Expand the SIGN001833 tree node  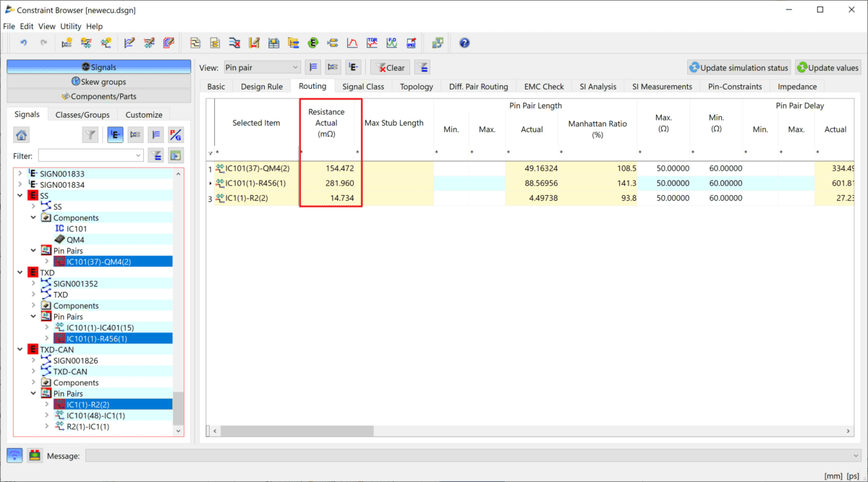click(x=21, y=174)
